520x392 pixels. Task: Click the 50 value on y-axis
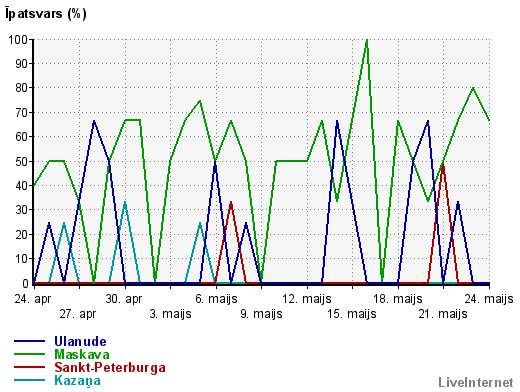click(x=22, y=162)
